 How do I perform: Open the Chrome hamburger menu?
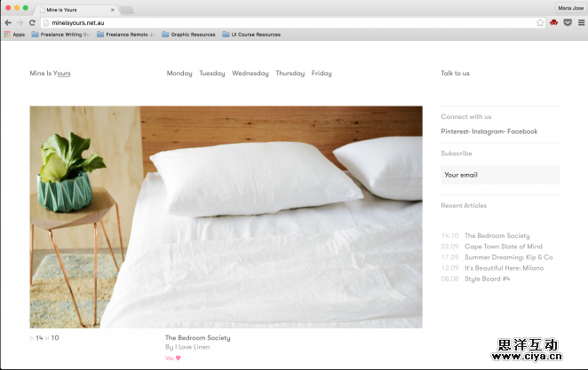(x=581, y=23)
